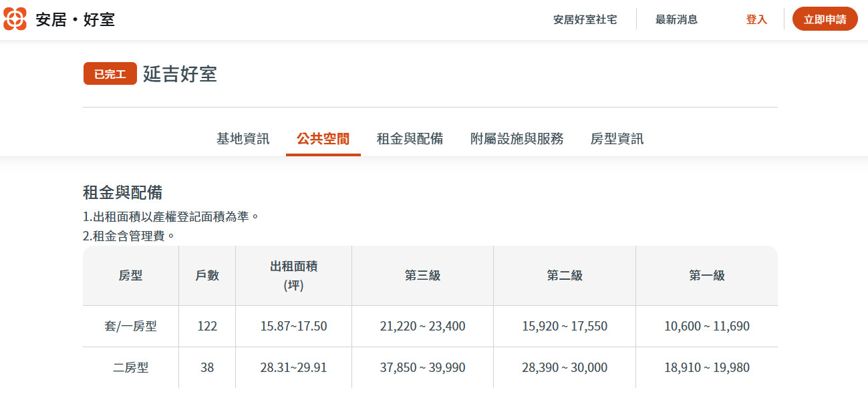Click the 延吉好室 page title
Screen dimensions: 868x402
[180, 74]
